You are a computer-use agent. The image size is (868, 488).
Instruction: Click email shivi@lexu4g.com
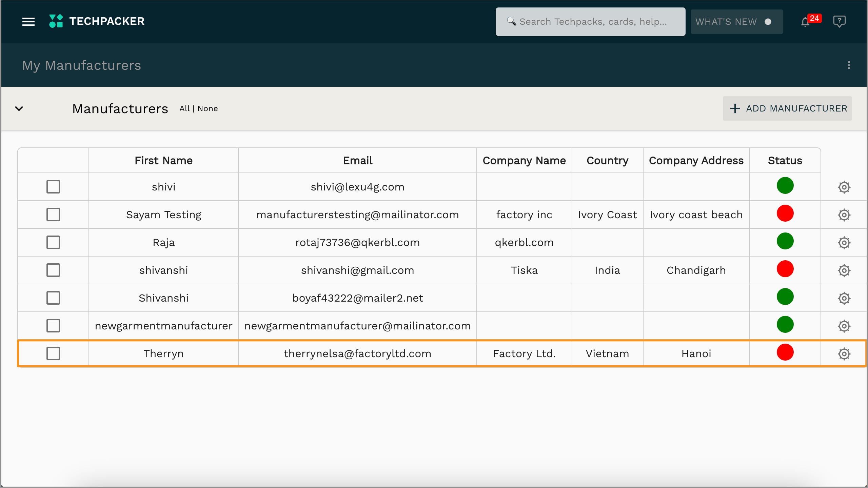tap(357, 187)
